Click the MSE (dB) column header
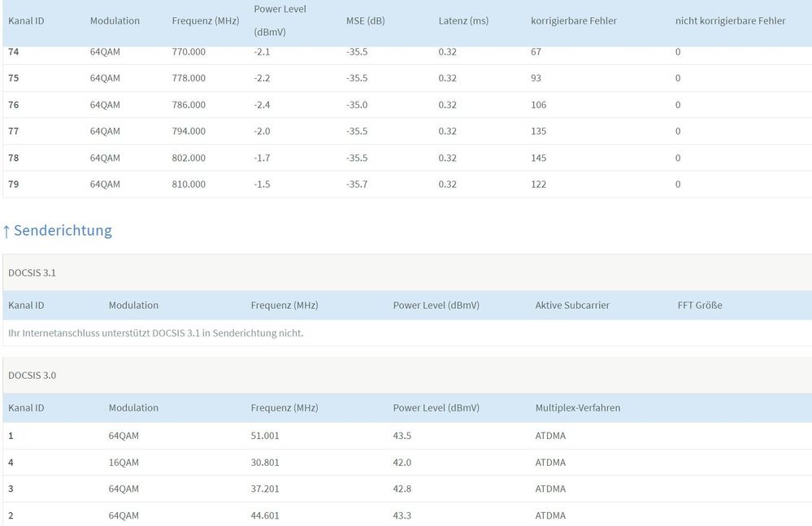The width and height of the screenshot is (812, 526). tap(366, 21)
